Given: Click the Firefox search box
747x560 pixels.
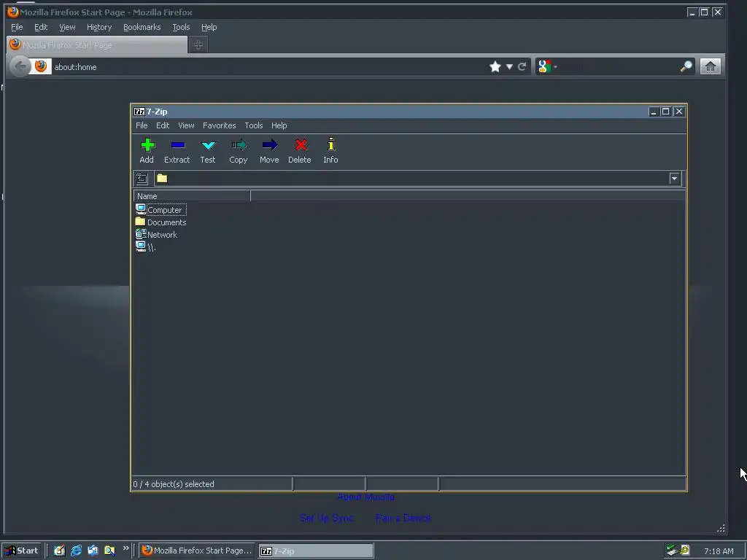Looking at the screenshot, I should 619,66.
